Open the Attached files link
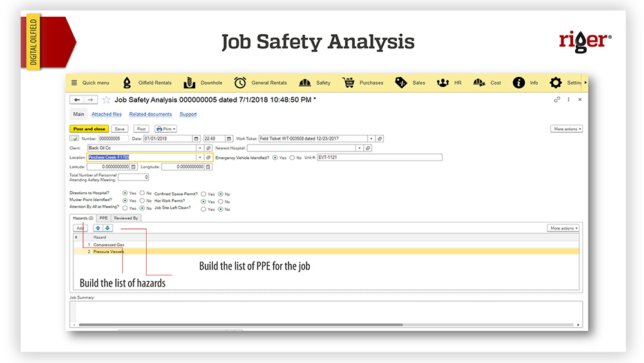Screen dimensions: 644x363 click(x=106, y=114)
